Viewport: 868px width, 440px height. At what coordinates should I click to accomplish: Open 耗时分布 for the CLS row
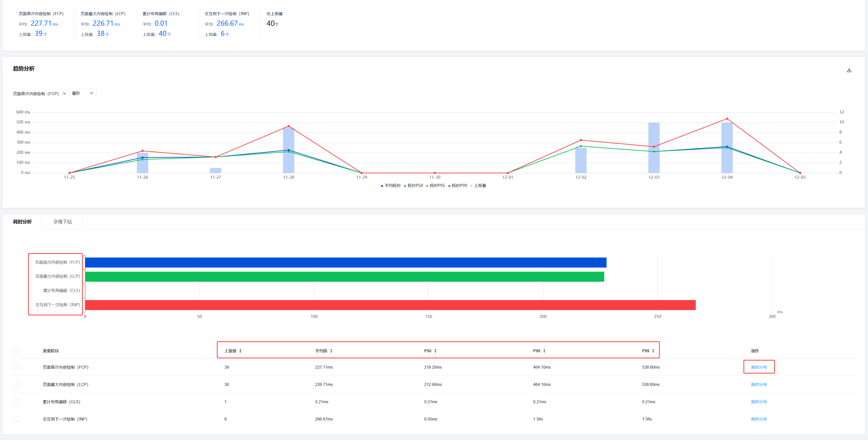point(759,401)
